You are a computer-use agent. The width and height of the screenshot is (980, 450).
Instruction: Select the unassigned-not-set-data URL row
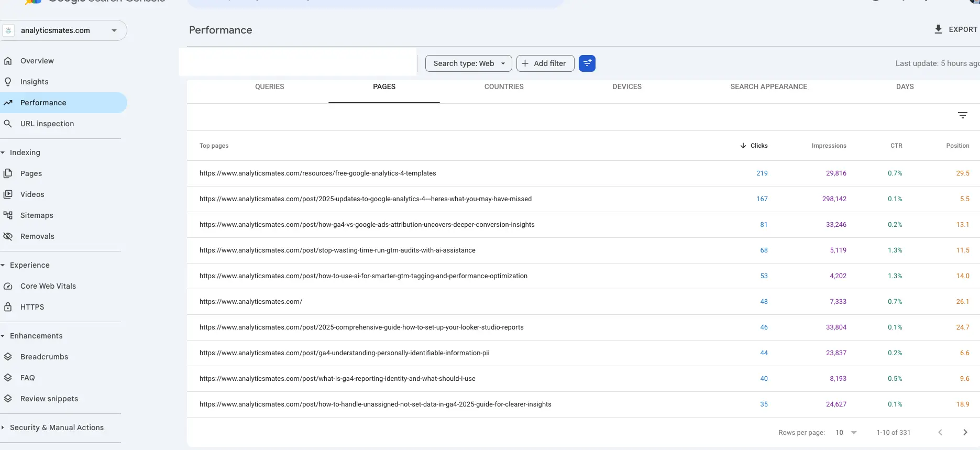583,404
